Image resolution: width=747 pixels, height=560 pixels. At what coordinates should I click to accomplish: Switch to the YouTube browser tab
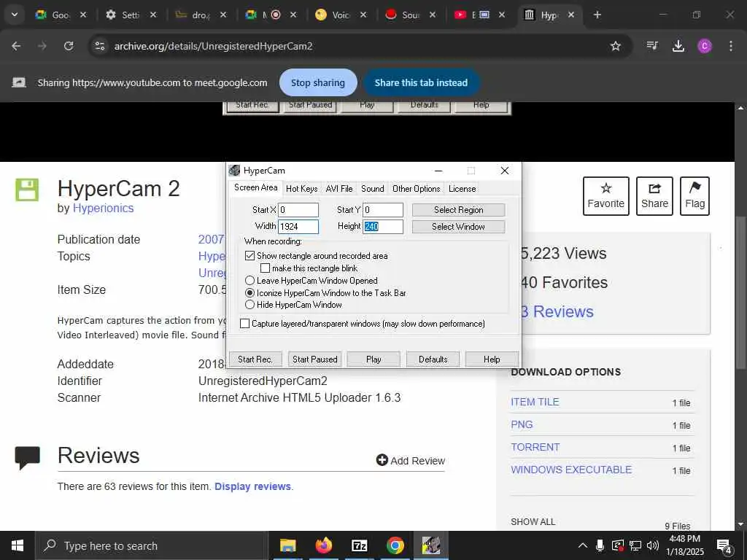point(481,15)
